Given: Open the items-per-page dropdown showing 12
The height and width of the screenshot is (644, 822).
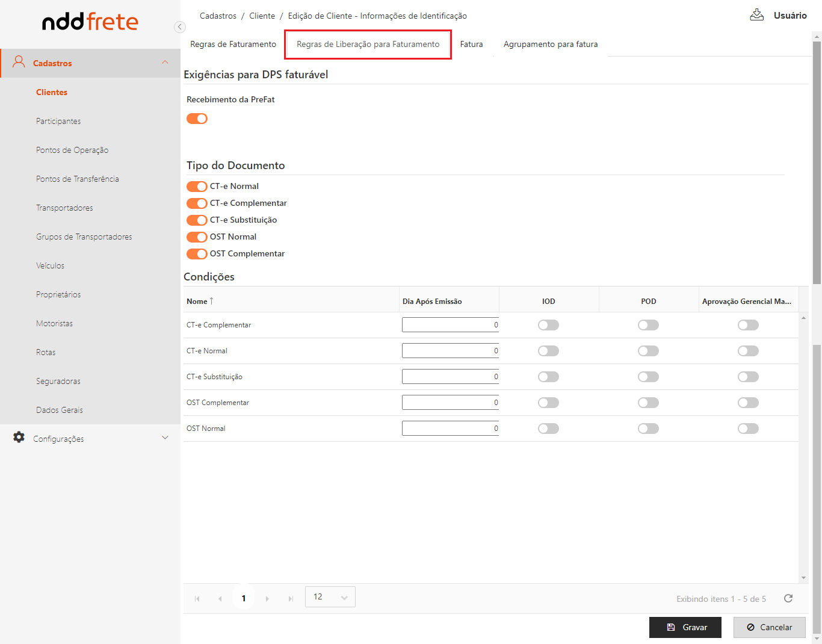Looking at the screenshot, I should point(330,597).
